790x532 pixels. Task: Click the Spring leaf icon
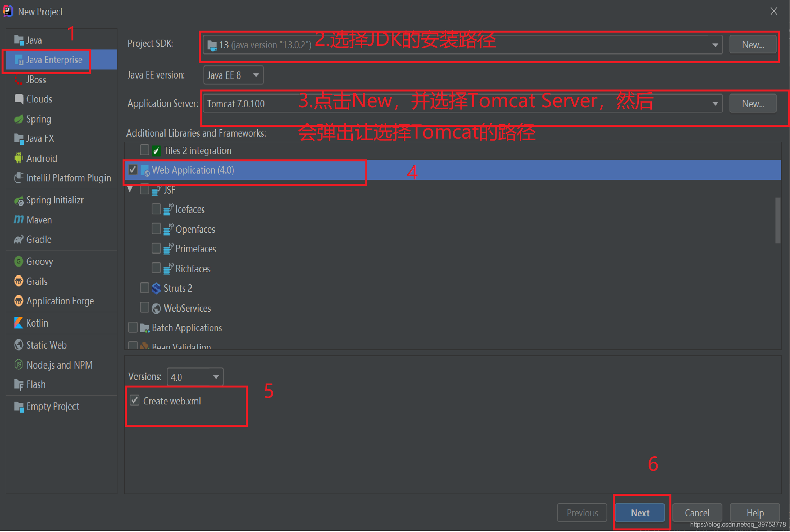(19, 119)
